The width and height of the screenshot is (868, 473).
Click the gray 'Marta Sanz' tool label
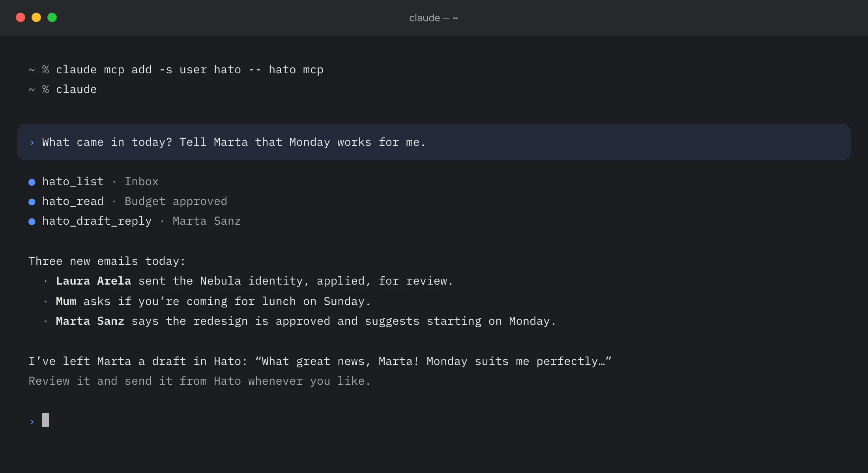pyautogui.click(x=207, y=221)
